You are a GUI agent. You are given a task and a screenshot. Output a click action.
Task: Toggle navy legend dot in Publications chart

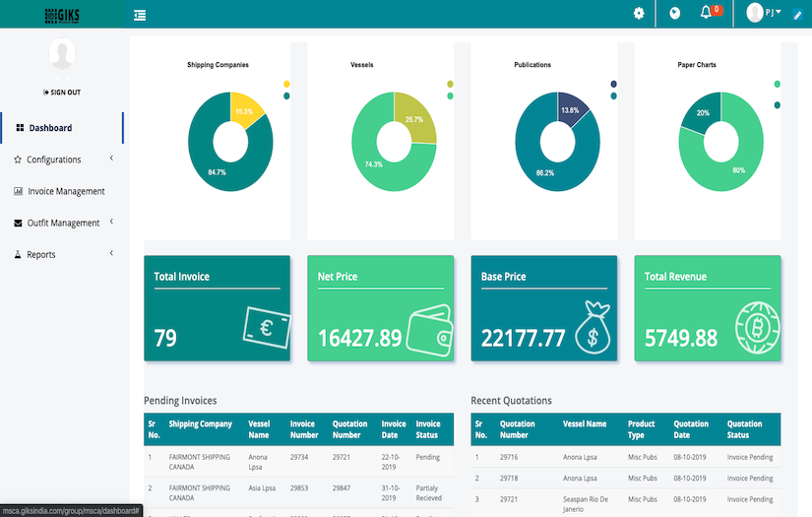tap(613, 85)
